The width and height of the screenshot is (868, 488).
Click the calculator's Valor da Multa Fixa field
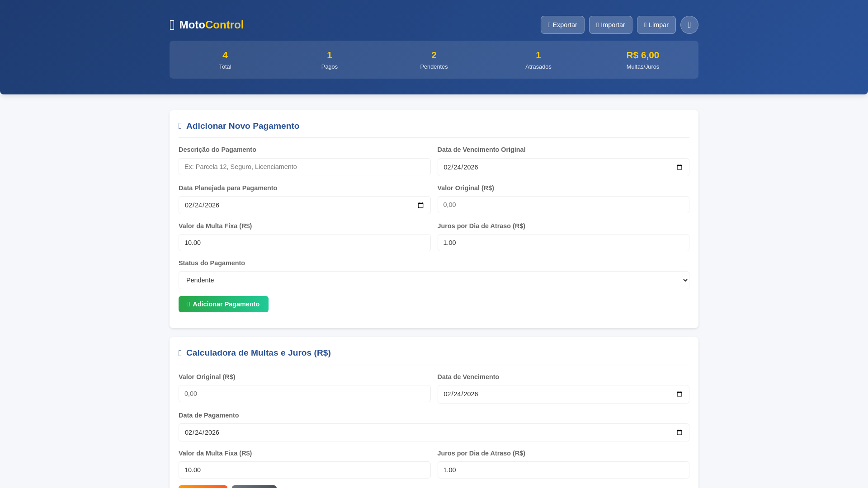click(x=304, y=470)
